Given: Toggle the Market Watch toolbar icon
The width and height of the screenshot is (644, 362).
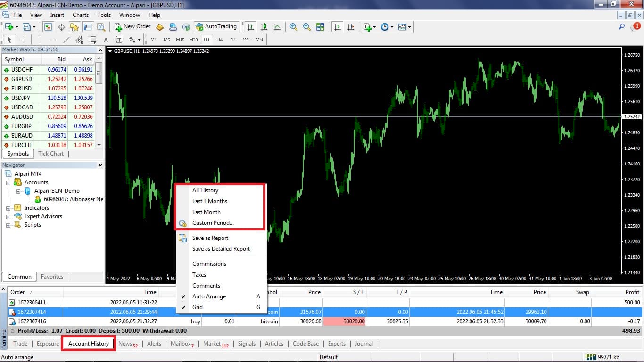Looking at the screenshot, I should coord(48,27).
